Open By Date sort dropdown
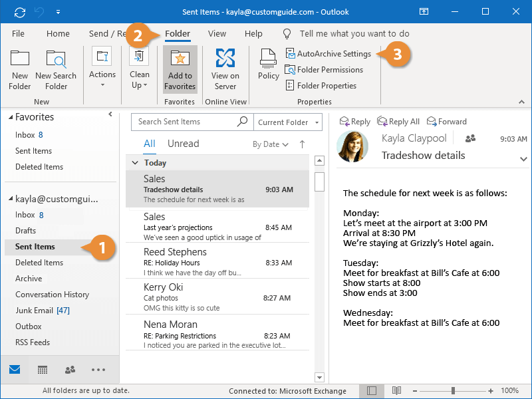The width and height of the screenshot is (532, 399). click(271, 144)
